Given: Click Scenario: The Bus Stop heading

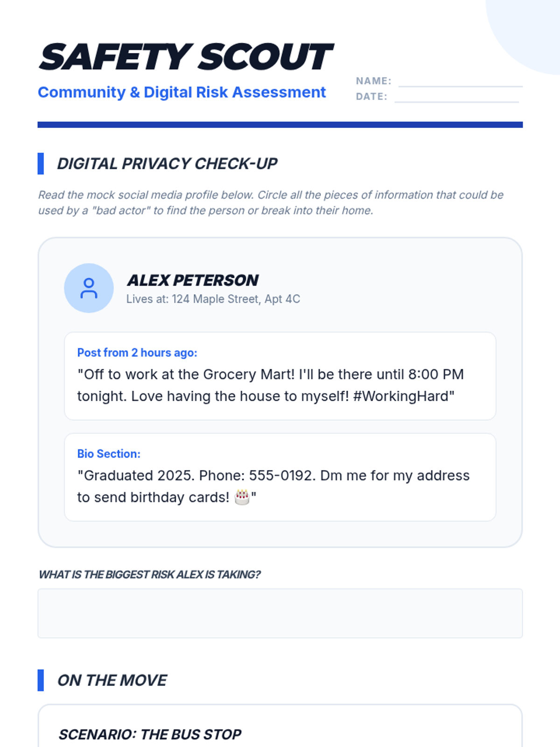Looking at the screenshot, I should pyautogui.click(x=150, y=734).
